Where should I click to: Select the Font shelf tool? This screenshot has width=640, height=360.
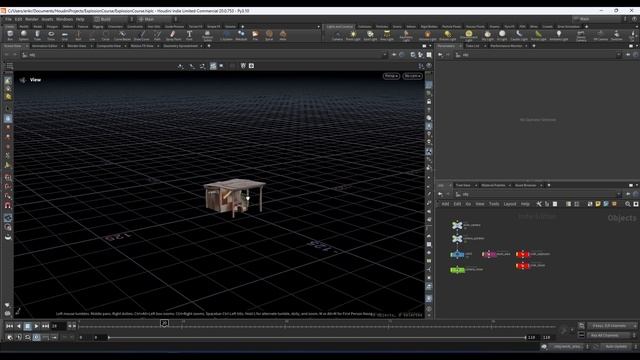[x=189, y=36]
